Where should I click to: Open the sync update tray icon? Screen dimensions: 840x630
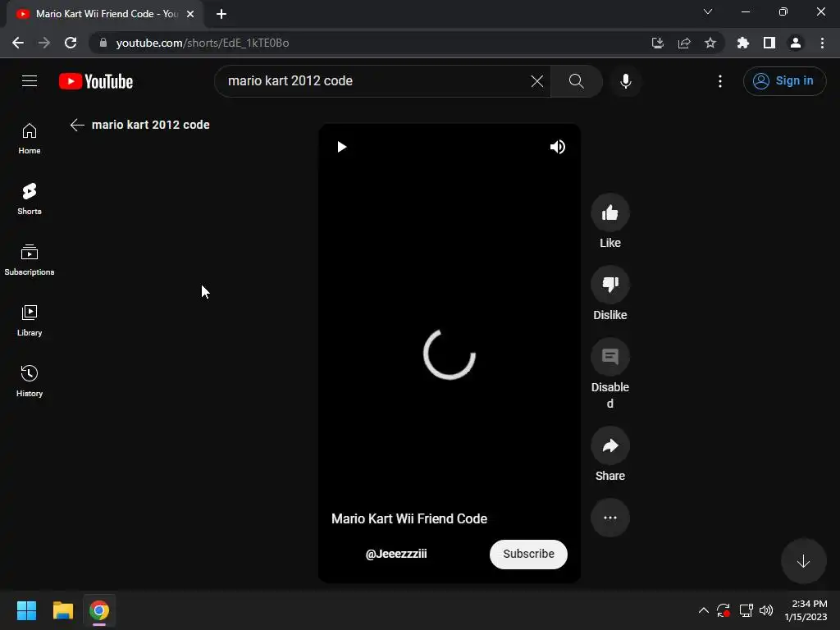click(x=724, y=610)
